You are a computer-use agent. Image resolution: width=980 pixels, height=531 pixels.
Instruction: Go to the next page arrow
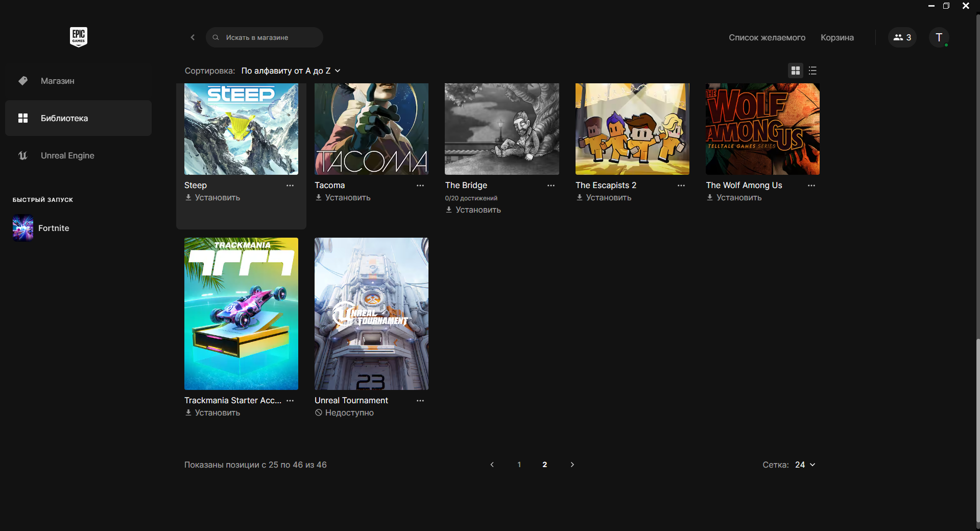pyautogui.click(x=572, y=465)
